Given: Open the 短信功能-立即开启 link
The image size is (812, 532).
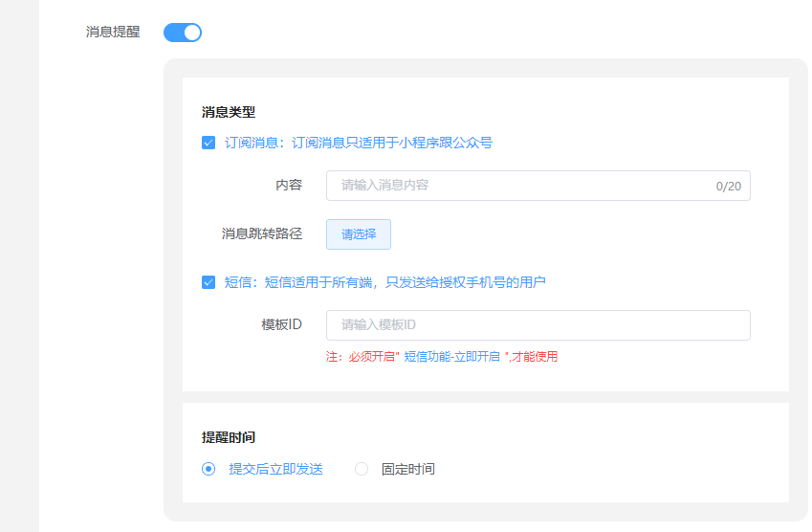Looking at the screenshot, I should (451, 356).
